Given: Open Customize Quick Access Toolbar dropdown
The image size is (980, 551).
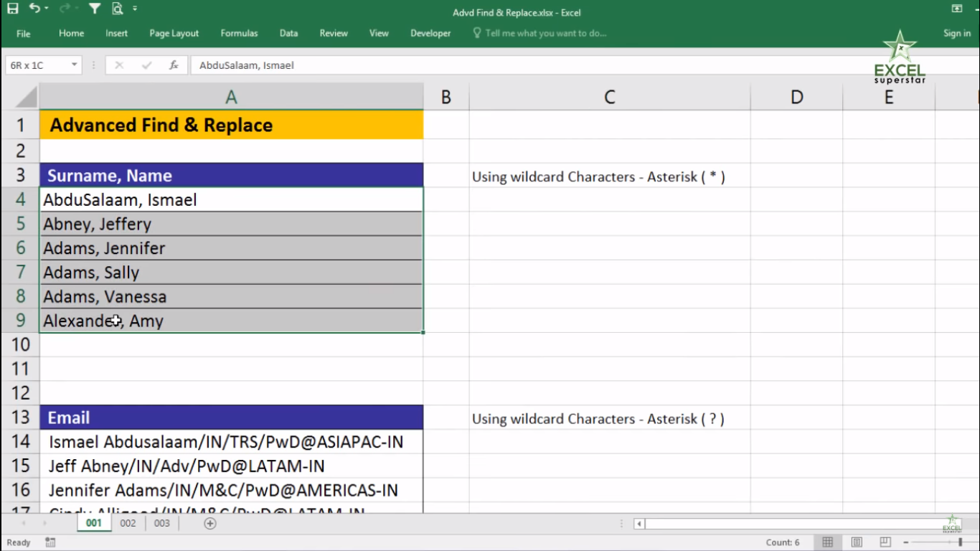Looking at the screenshot, I should pyautogui.click(x=135, y=9).
